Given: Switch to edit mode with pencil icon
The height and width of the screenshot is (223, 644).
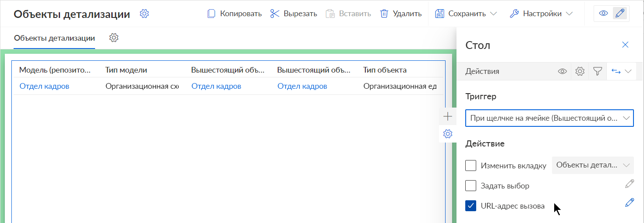Looking at the screenshot, I should [x=619, y=14].
